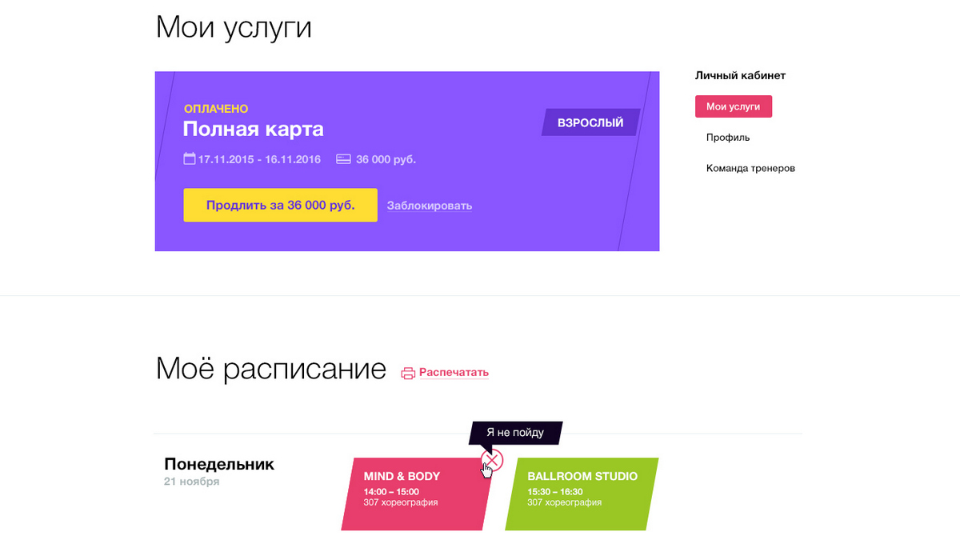Click the calendar icon on the membership card

pos(190,159)
